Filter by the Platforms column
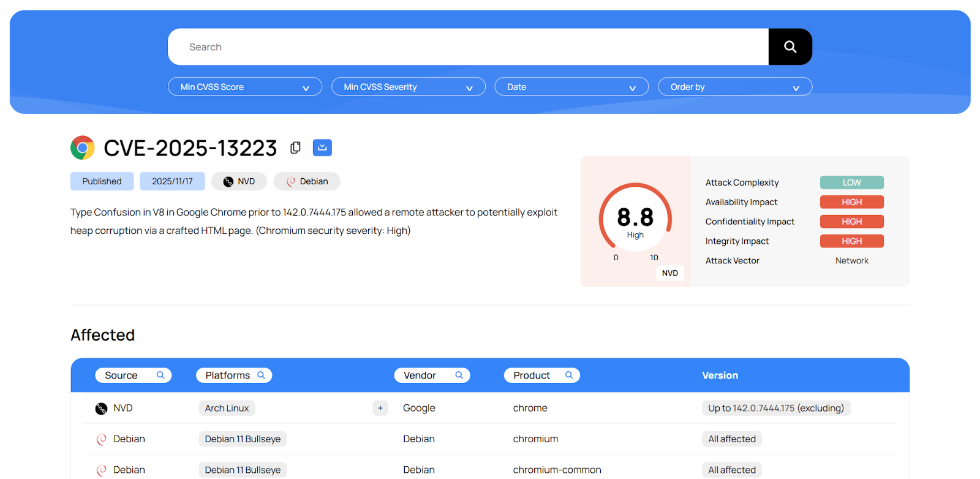Screen dimensions: 980x479 (x=234, y=375)
